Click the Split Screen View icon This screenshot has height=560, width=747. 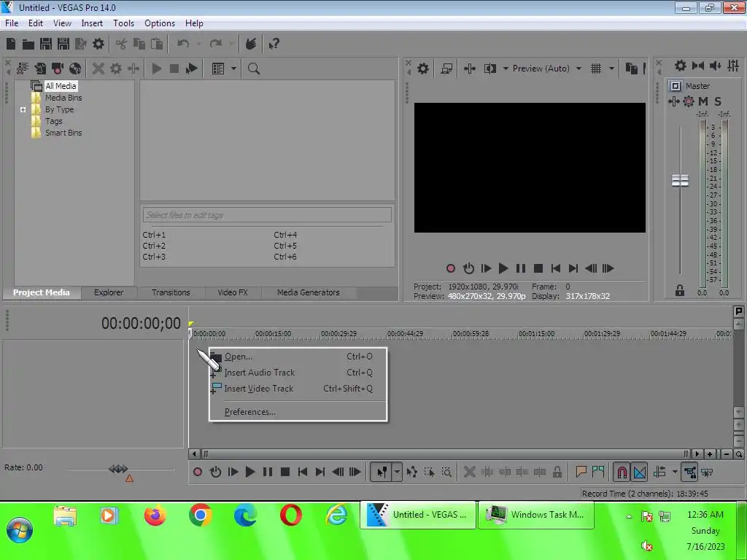pos(490,69)
